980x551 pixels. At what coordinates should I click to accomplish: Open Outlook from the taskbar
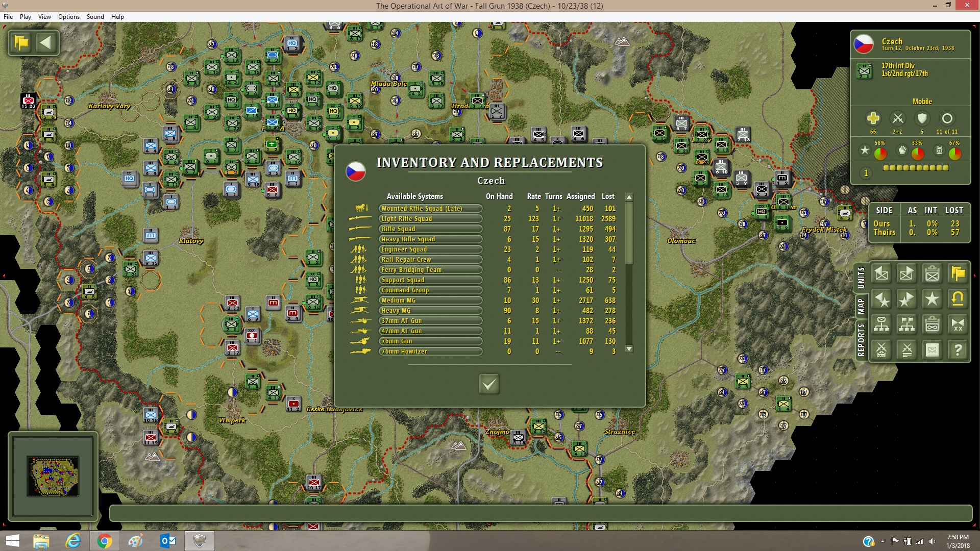click(x=167, y=541)
